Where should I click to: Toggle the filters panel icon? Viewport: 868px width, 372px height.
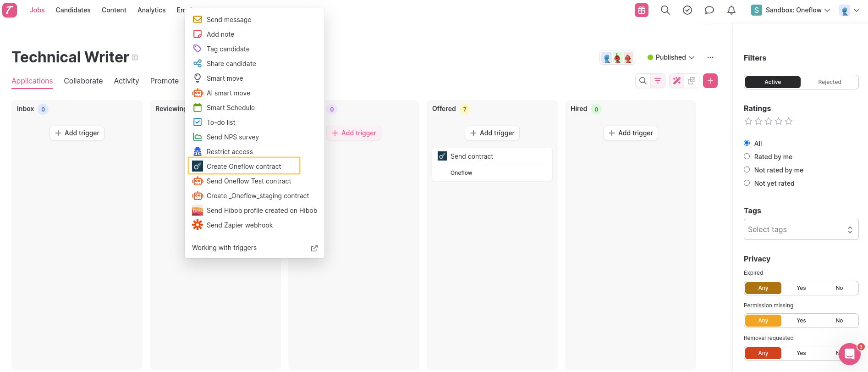[x=658, y=81]
